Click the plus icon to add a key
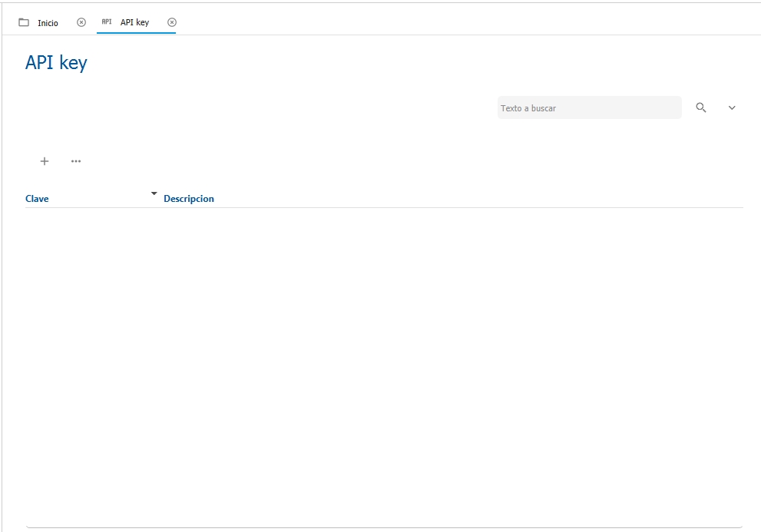 tap(45, 161)
